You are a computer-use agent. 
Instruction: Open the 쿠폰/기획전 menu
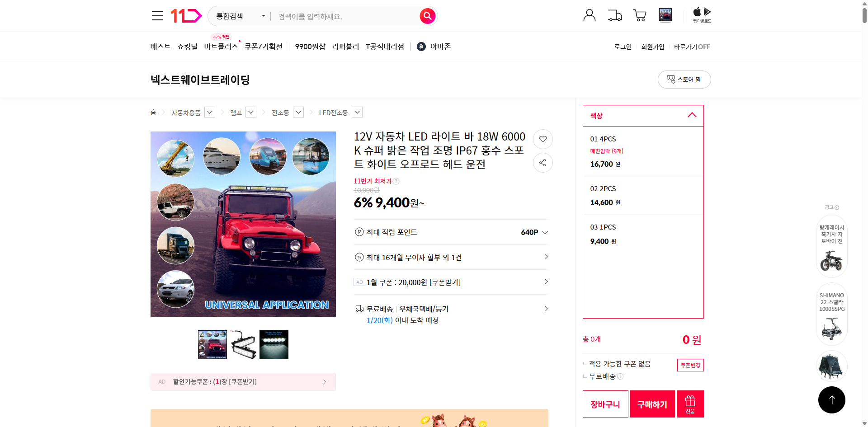pyautogui.click(x=264, y=47)
